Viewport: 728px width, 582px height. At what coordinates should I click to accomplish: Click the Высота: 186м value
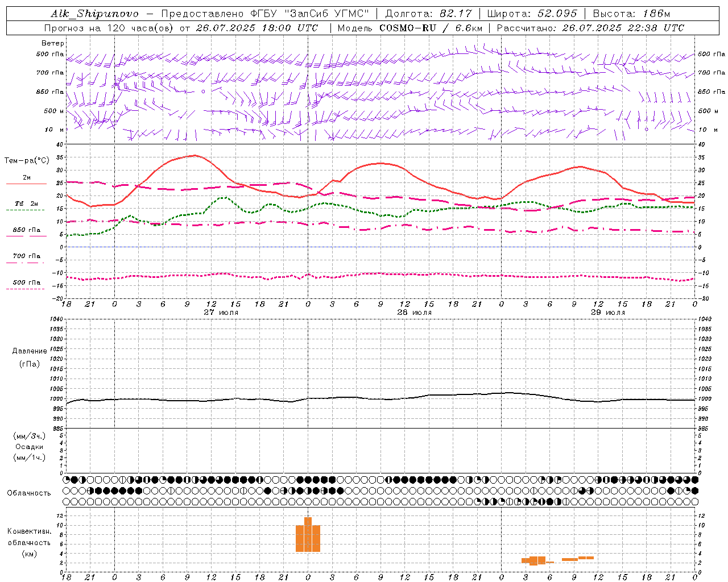(x=631, y=14)
